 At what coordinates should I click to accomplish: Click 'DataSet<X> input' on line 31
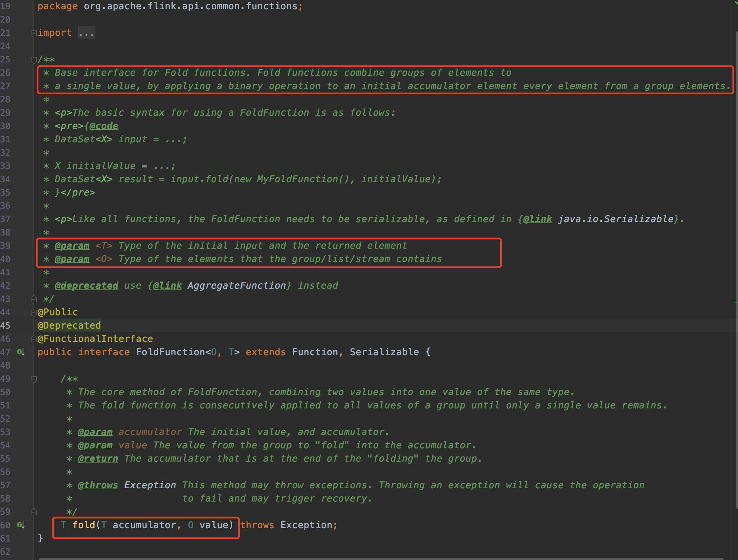click(x=101, y=139)
